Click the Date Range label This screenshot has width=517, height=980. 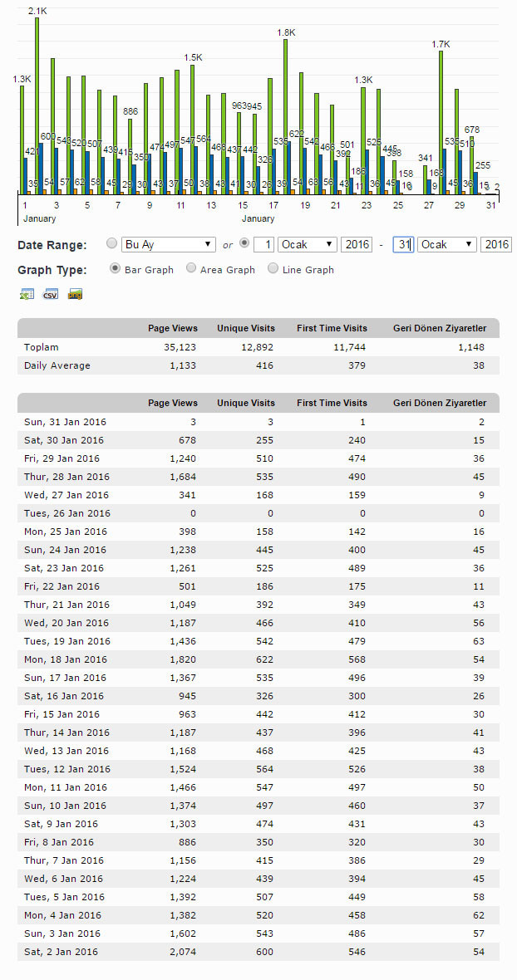(52, 245)
